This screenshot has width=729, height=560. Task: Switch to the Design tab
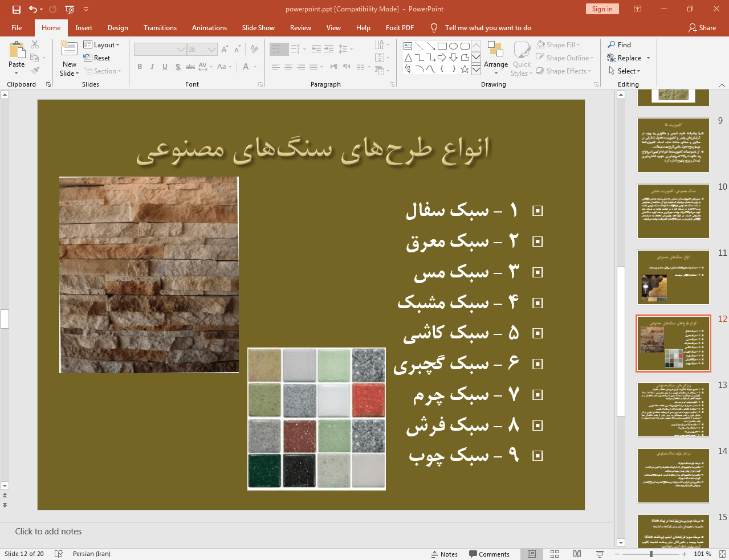[x=118, y=28]
